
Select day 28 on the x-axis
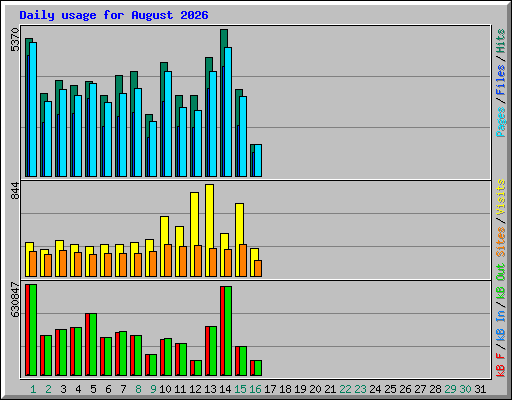click(x=435, y=389)
